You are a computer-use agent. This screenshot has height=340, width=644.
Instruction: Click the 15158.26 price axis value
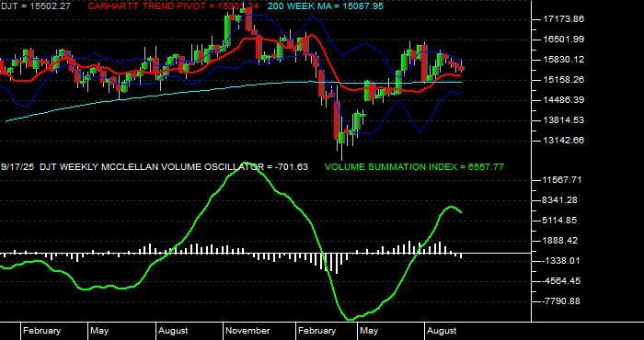point(563,80)
